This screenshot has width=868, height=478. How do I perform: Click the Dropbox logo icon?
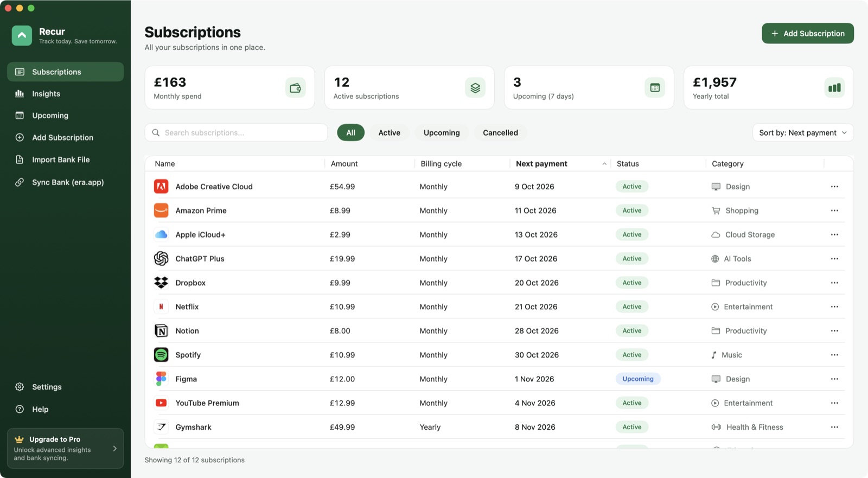[161, 283]
